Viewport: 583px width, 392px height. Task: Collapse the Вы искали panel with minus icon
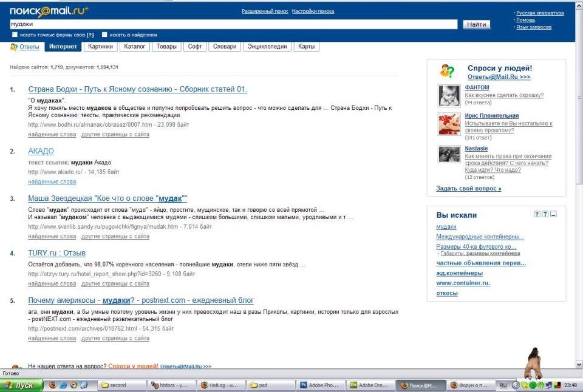coord(554,214)
